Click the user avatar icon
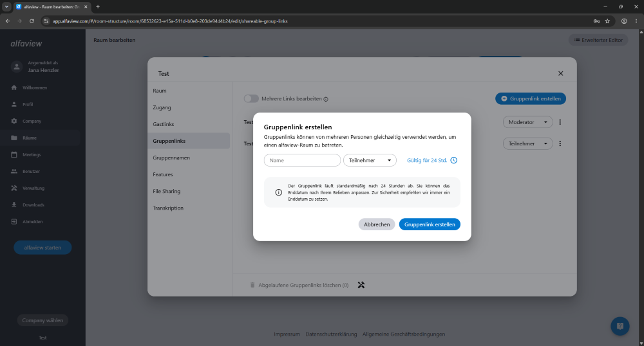Image resolution: width=644 pixels, height=346 pixels. tap(17, 66)
